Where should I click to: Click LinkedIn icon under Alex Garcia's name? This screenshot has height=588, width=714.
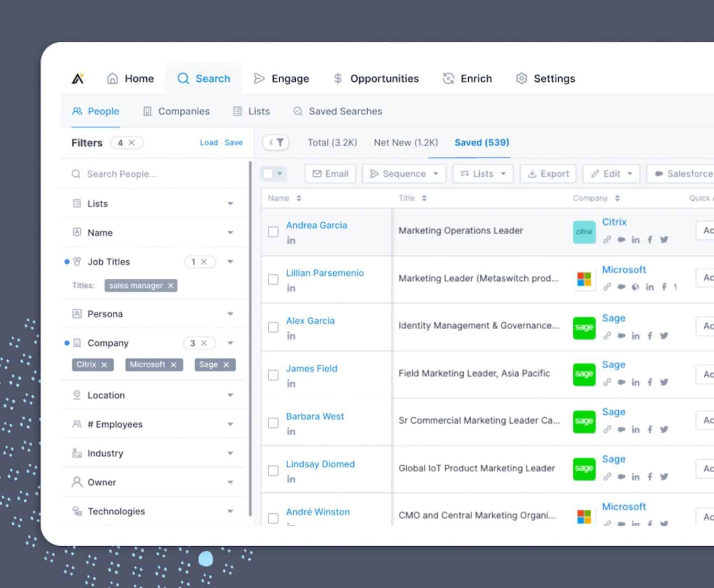click(291, 336)
